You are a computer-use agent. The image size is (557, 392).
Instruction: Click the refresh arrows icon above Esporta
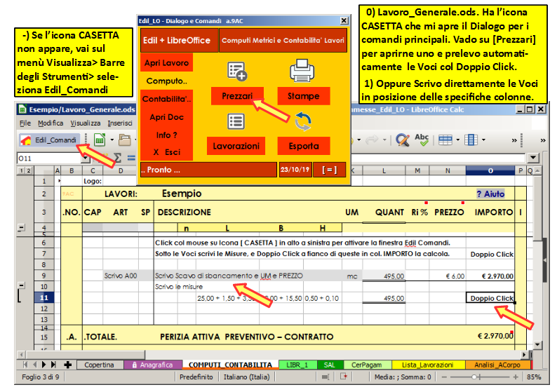(302, 122)
